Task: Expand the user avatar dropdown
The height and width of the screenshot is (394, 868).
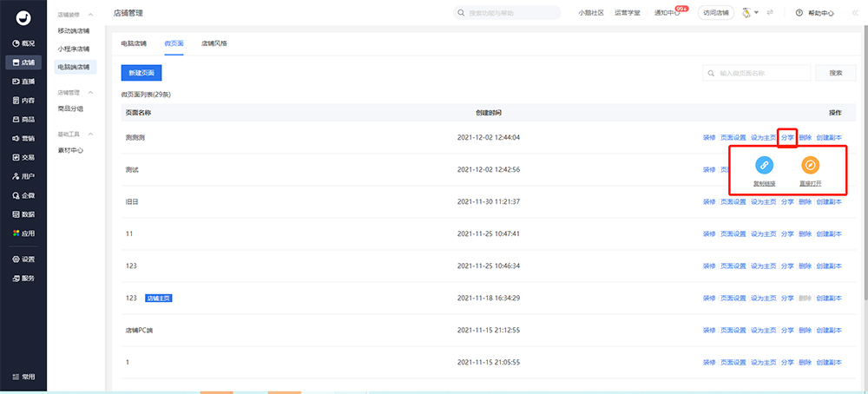Action: point(749,13)
